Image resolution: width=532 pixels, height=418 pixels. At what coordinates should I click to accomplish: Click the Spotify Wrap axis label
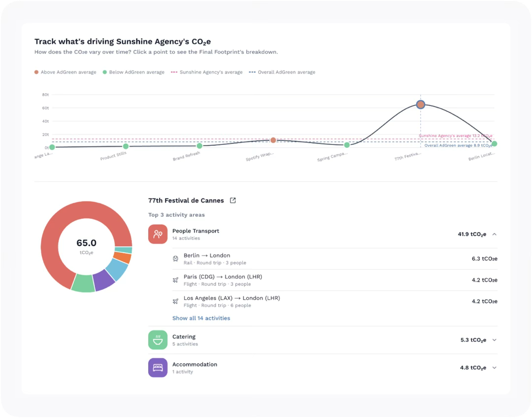260,157
